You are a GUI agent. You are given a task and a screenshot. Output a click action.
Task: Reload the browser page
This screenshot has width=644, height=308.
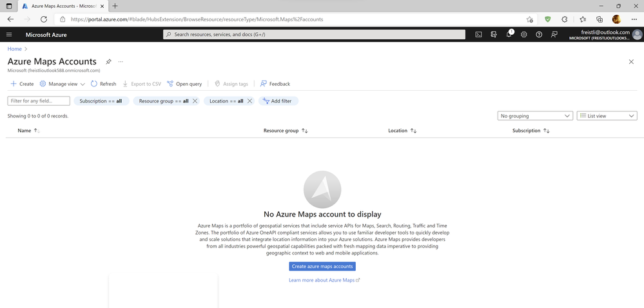44,19
